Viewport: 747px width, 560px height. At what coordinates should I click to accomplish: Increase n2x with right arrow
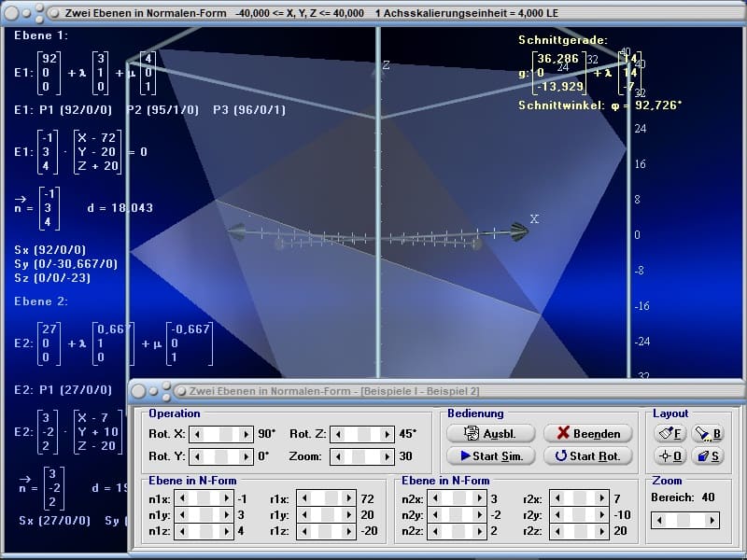(480, 498)
